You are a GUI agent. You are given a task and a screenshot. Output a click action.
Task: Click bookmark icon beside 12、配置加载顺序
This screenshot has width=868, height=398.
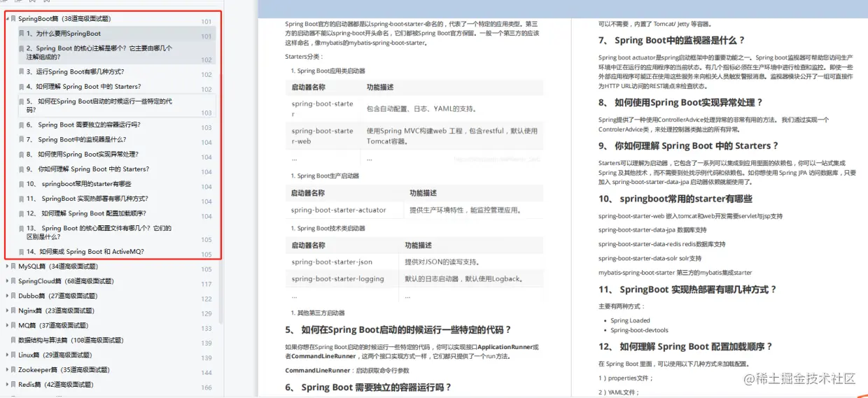pyautogui.click(x=22, y=213)
